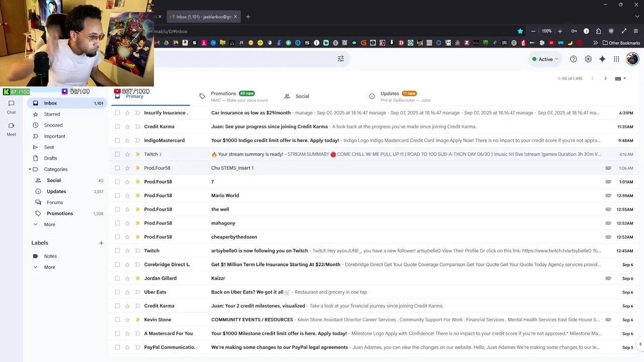The height and width of the screenshot is (362, 644).
Task: Star the Jordan Gillard Kaizzr email
Action: point(127,278)
